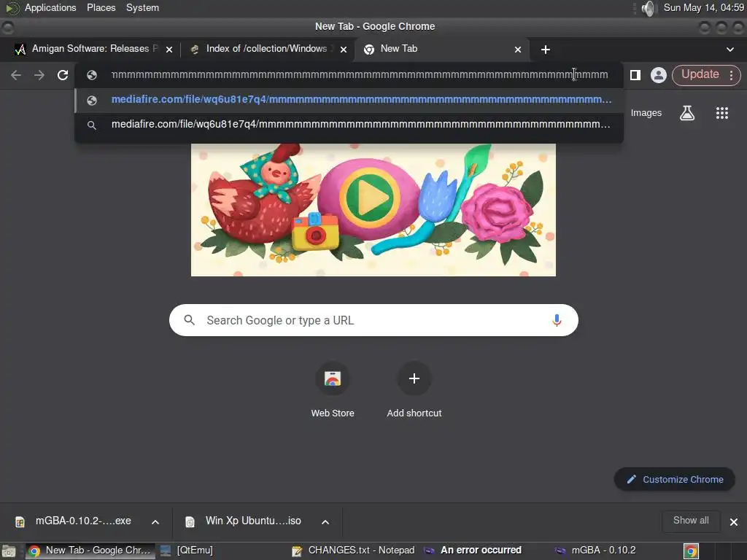Open the System menu
The width and height of the screenshot is (747, 560).
click(142, 7)
